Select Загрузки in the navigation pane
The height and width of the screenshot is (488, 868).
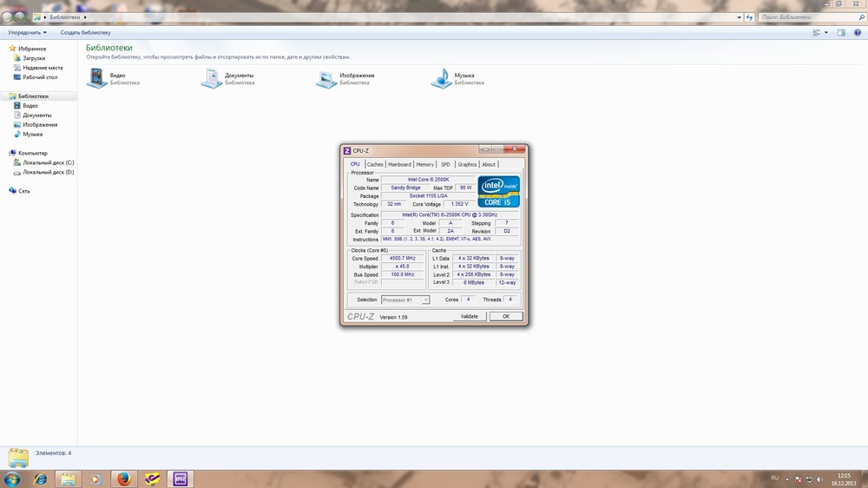[33, 58]
